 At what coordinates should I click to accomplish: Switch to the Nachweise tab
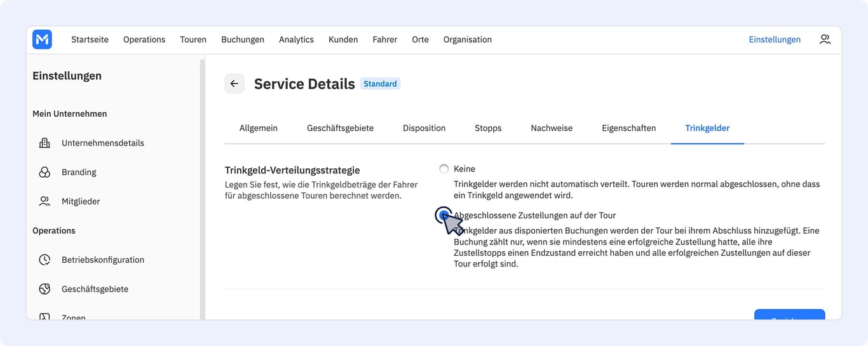click(x=552, y=128)
